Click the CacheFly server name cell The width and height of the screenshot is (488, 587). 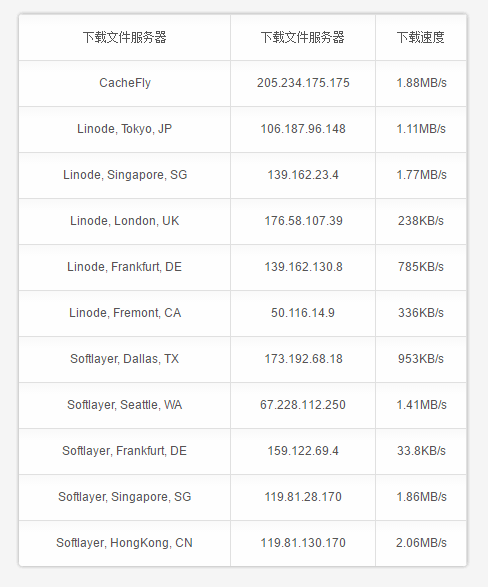[125, 83]
